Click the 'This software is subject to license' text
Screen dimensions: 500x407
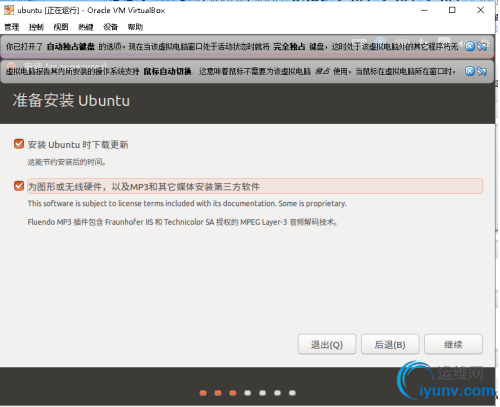(x=187, y=203)
